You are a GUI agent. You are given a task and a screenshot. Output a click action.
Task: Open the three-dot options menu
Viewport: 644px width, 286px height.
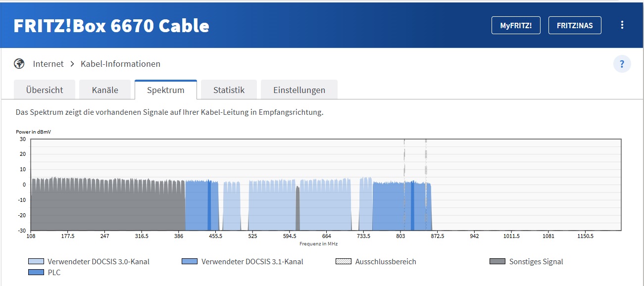[x=622, y=25]
